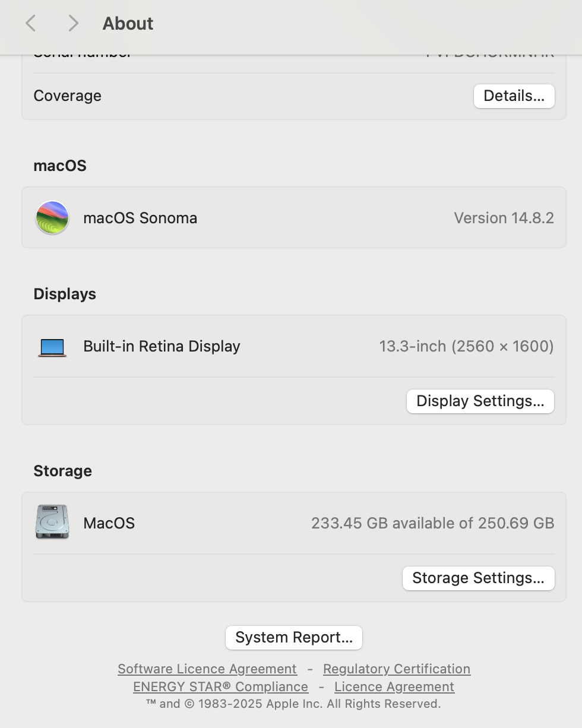Open the System Report
582x728 pixels.
tap(294, 638)
